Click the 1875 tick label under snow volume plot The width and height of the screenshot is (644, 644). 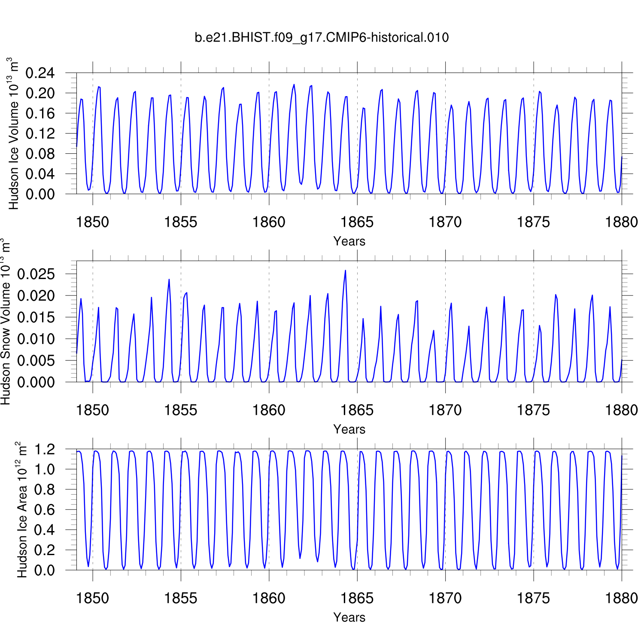(533, 410)
